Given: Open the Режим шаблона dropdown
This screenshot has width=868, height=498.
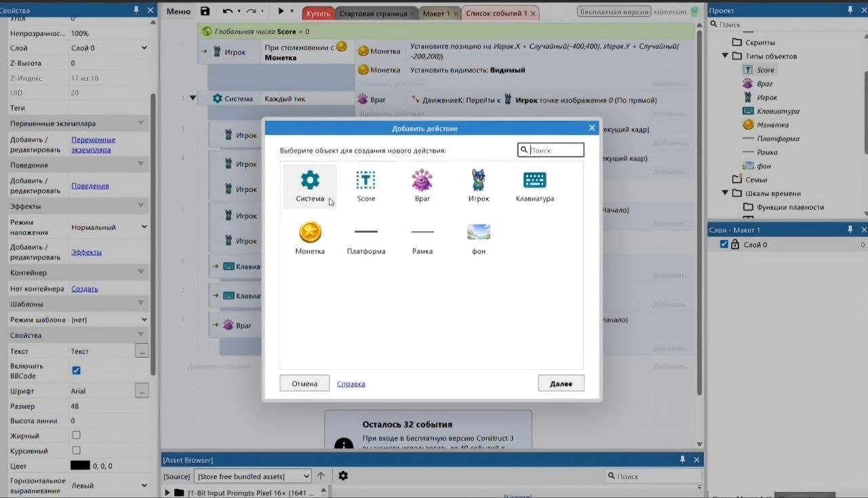Looking at the screenshot, I should [109, 320].
